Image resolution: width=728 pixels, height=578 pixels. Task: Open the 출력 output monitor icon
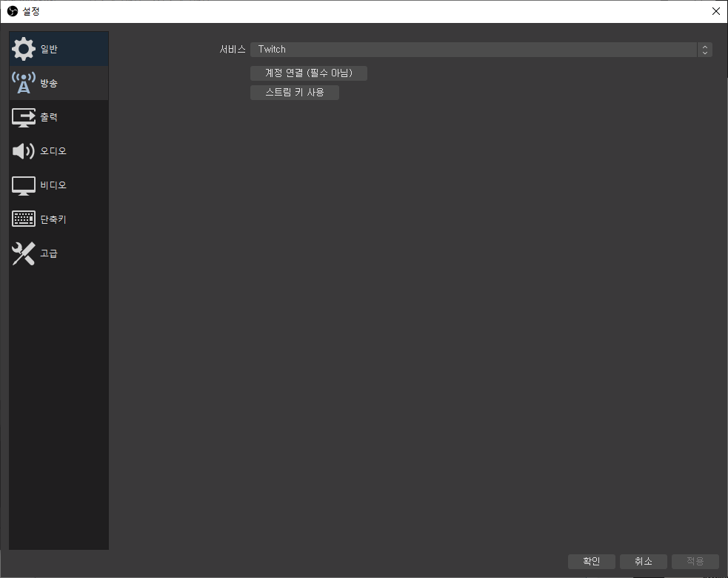point(24,117)
